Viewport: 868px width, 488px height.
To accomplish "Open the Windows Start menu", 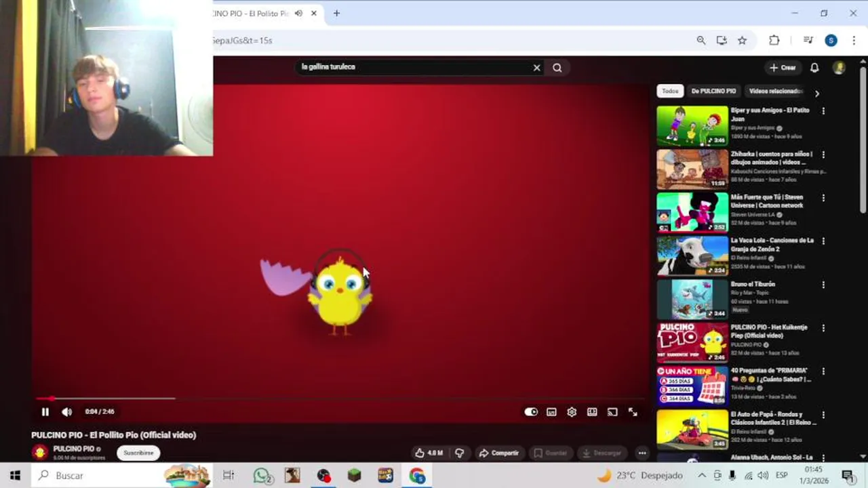I will click(15, 476).
